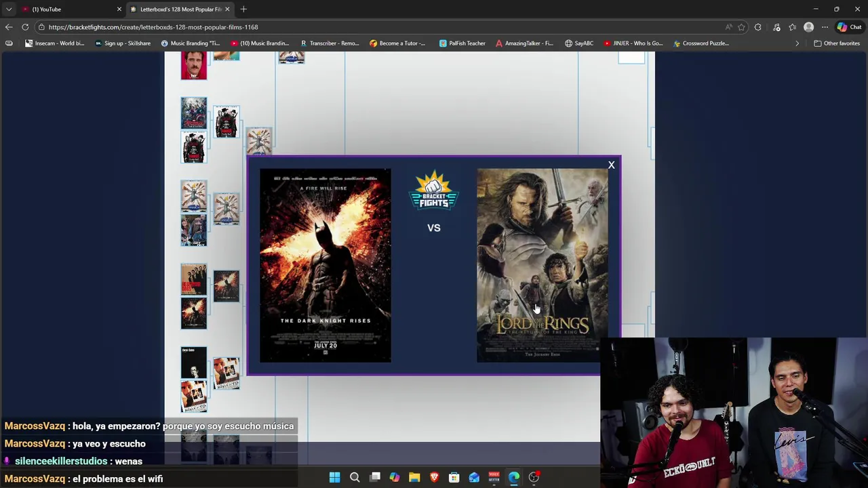Refresh the current page
Viewport: 868px width, 488px height.
point(25,27)
